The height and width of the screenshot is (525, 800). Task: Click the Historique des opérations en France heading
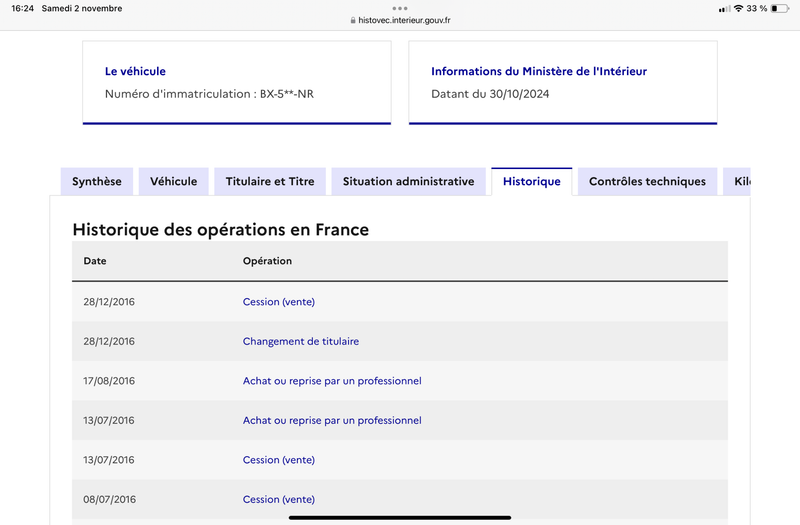pos(220,230)
